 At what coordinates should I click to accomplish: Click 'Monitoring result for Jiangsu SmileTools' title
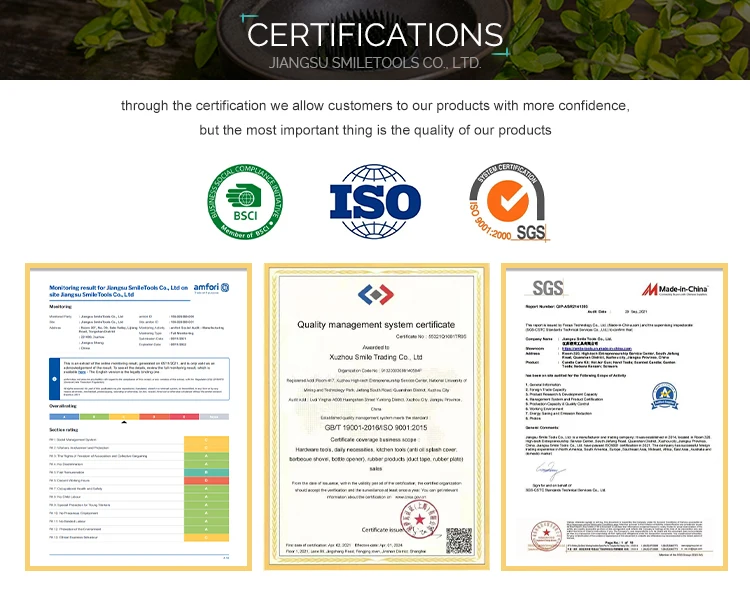tap(119, 291)
